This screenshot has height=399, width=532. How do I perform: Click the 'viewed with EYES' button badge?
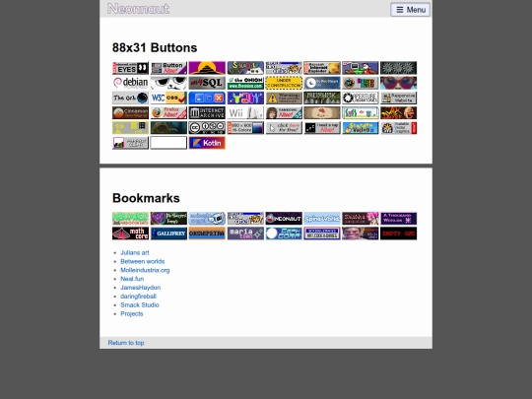point(130,68)
